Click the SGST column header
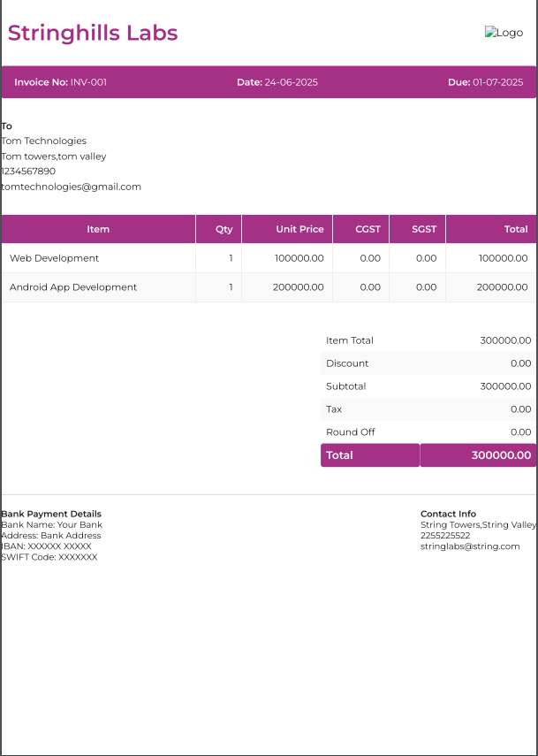Screen dimensions: 538x756 pos(424,229)
